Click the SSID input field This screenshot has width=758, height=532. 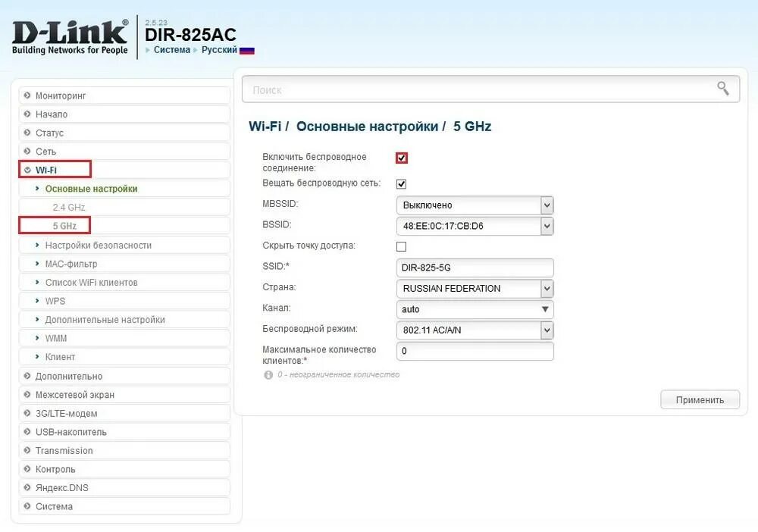click(475, 268)
